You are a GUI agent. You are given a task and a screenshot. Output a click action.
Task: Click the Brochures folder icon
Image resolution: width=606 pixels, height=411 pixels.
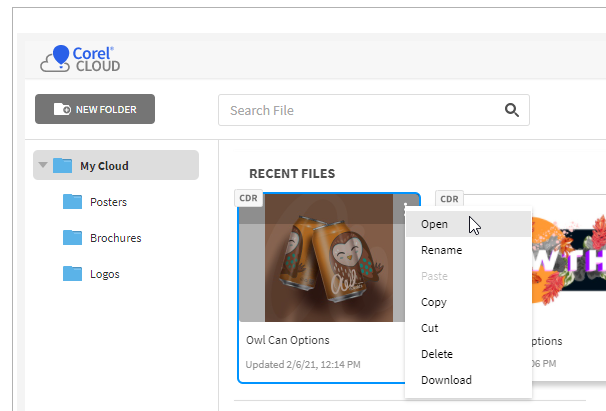[72, 237]
